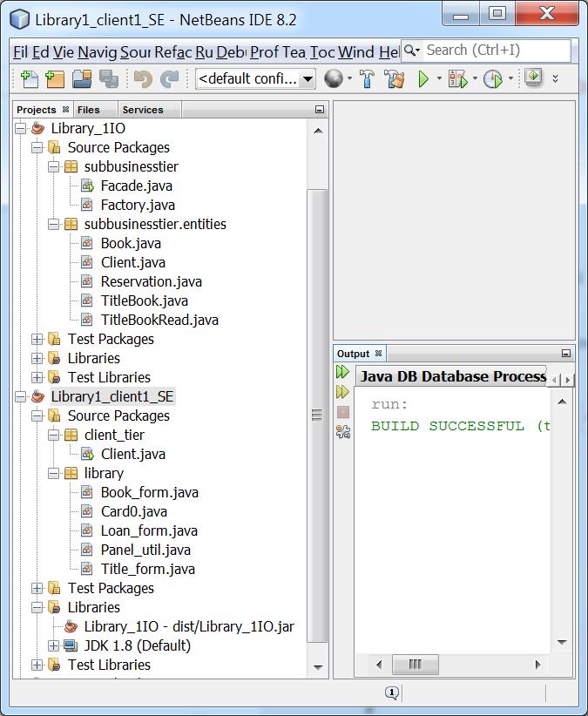
Task: Open dropdown arrow next to Debug button
Action: click(x=475, y=78)
